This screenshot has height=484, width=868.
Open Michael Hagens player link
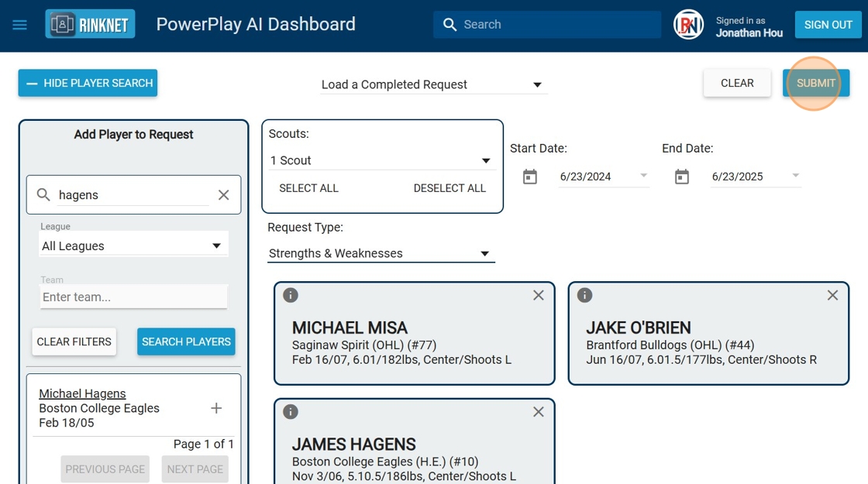pos(82,393)
